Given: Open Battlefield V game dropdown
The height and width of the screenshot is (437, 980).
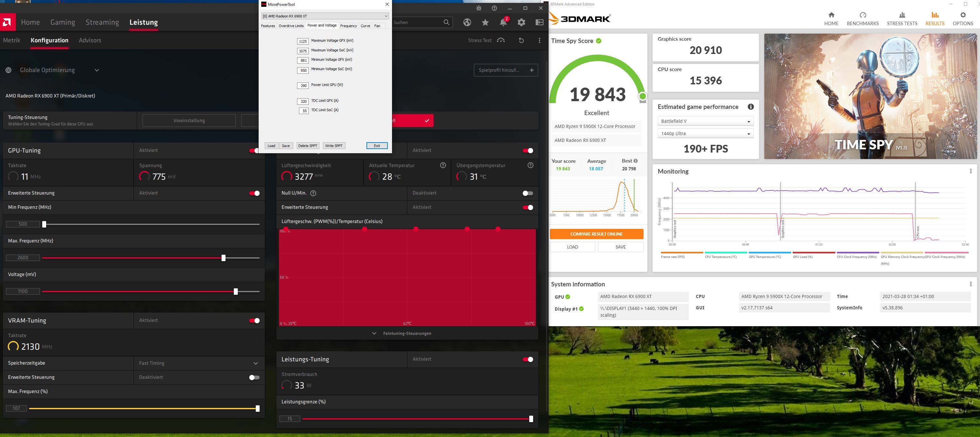Looking at the screenshot, I should [x=705, y=121].
